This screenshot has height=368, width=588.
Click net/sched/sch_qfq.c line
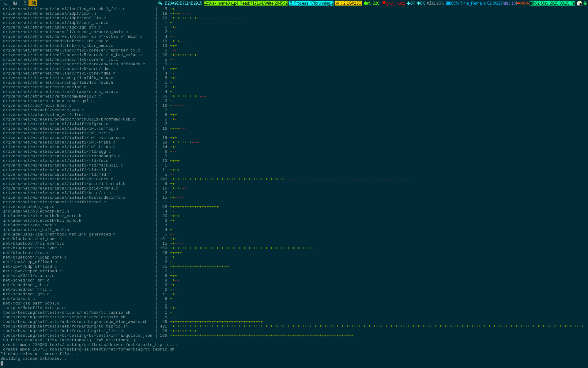(92, 294)
